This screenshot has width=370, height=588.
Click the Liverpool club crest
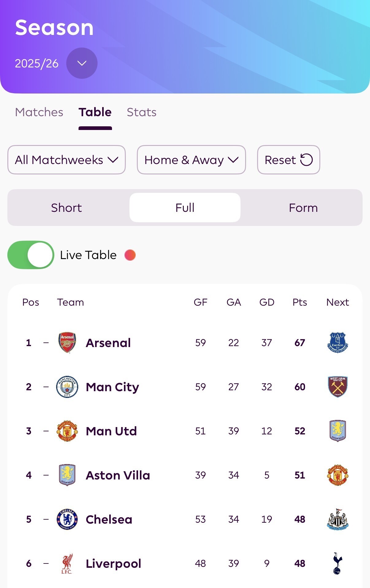[x=67, y=563]
